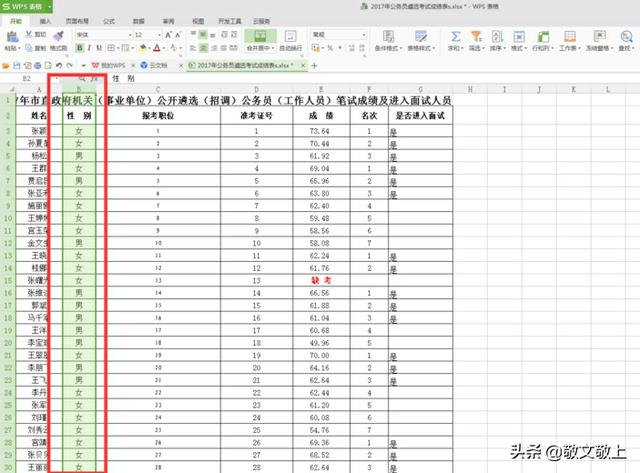Expand the font color dropdown arrow

(164, 48)
